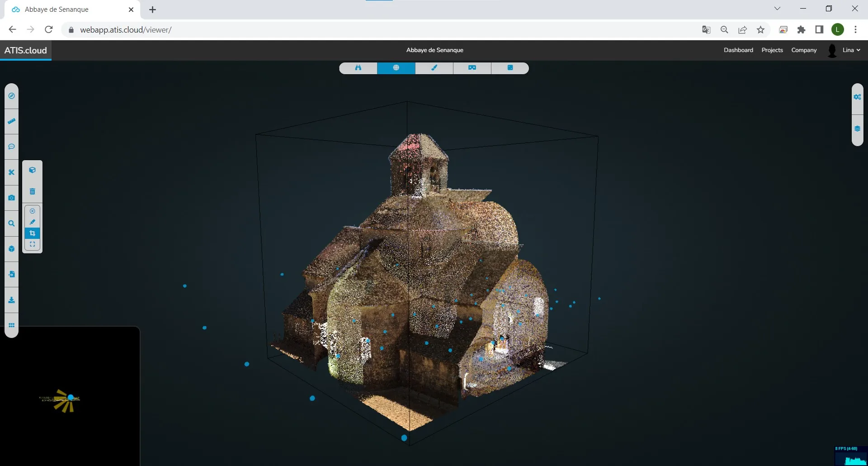The image size is (868, 466).
Task: Activate the magnifier search tool
Action: pos(11,223)
